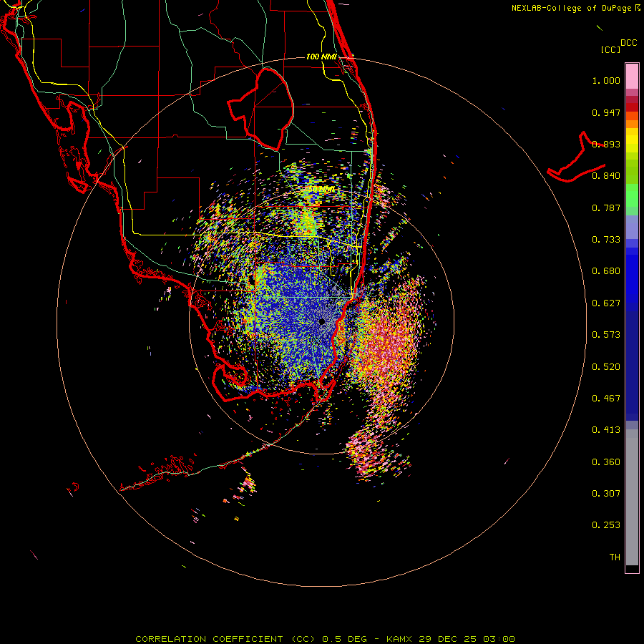644x644 pixels.
Task: Select the 0.413 scale value
Action: [606, 430]
